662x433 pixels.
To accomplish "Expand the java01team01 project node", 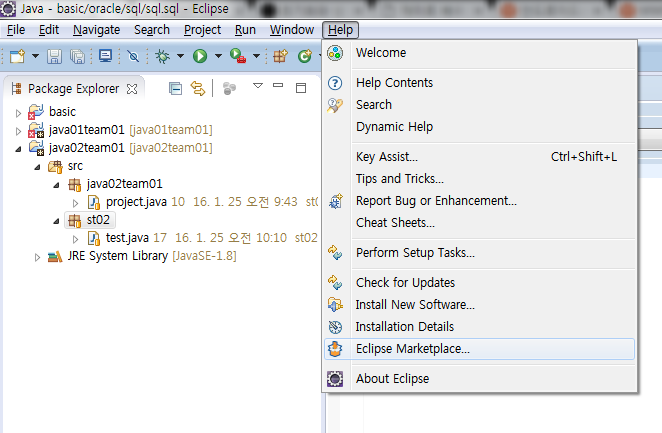I will click(18, 131).
